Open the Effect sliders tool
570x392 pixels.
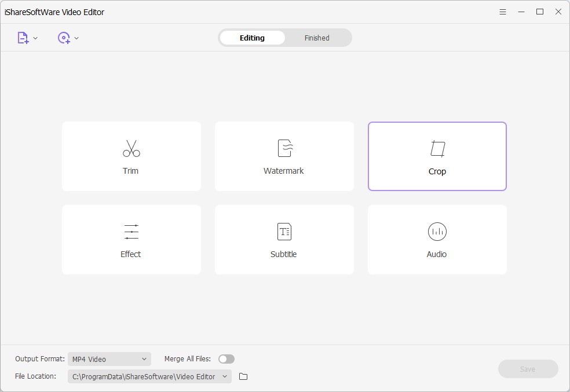131,232
